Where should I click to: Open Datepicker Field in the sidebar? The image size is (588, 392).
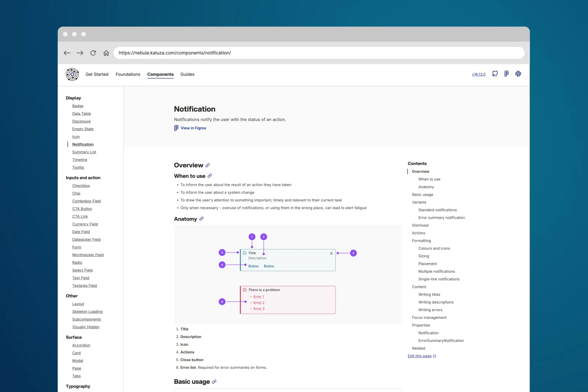pos(86,240)
